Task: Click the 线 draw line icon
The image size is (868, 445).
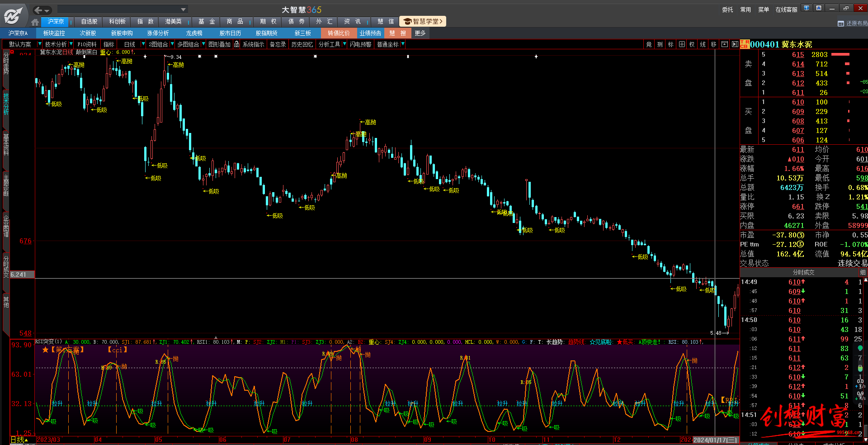Action: point(703,44)
